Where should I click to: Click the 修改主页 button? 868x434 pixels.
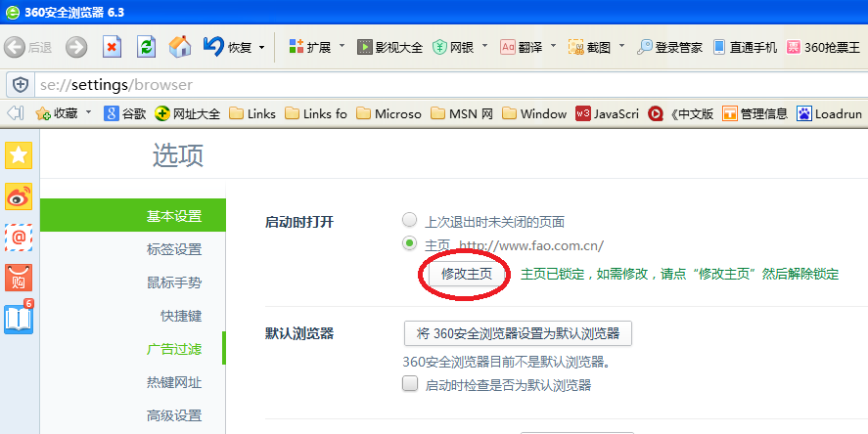coord(466,274)
